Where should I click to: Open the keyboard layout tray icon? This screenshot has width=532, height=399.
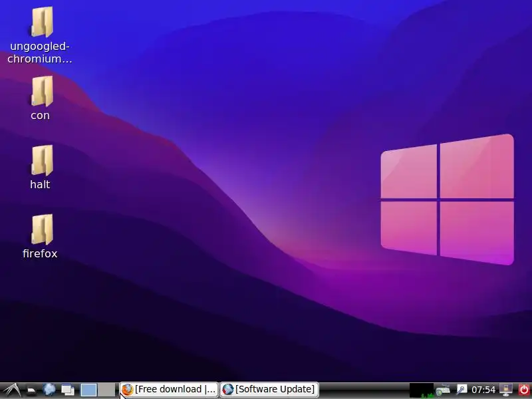[443, 390]
